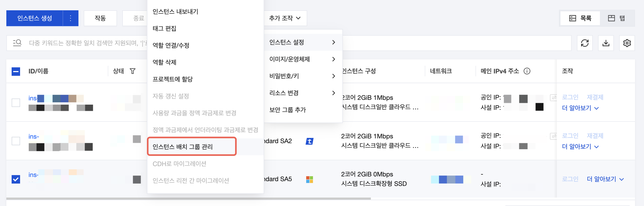This screenshot has height=206, width=644.
Task: Click the swap IP icon in first row
Action: pyautogui.click(x=553, y=98)
